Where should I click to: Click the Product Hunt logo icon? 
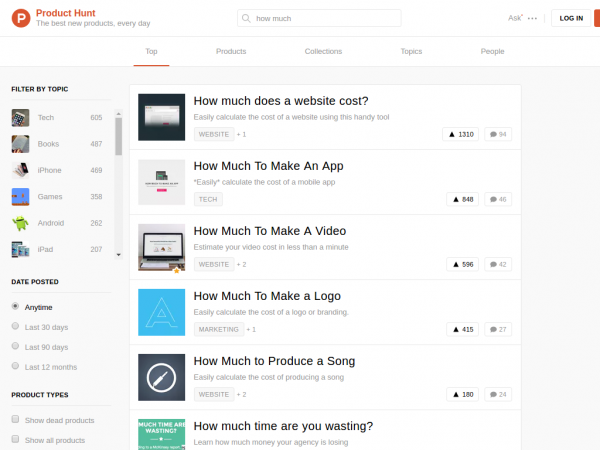[19, 18]
